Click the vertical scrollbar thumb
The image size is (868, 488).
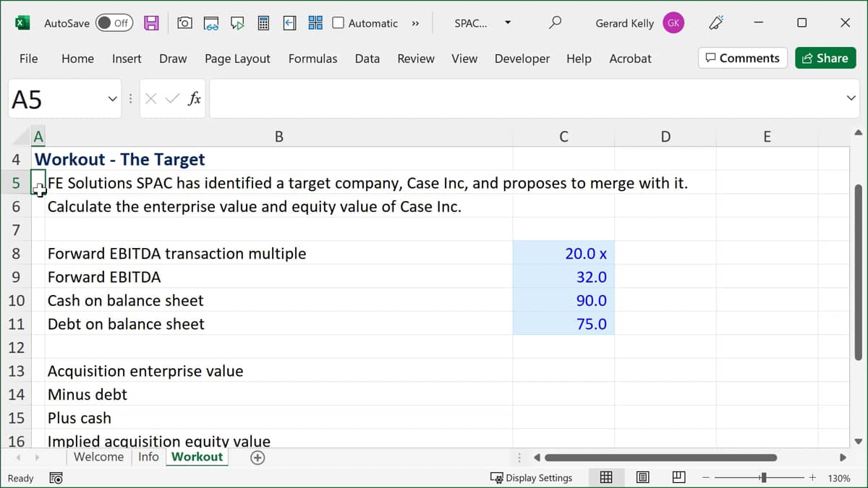pos(859,273)
